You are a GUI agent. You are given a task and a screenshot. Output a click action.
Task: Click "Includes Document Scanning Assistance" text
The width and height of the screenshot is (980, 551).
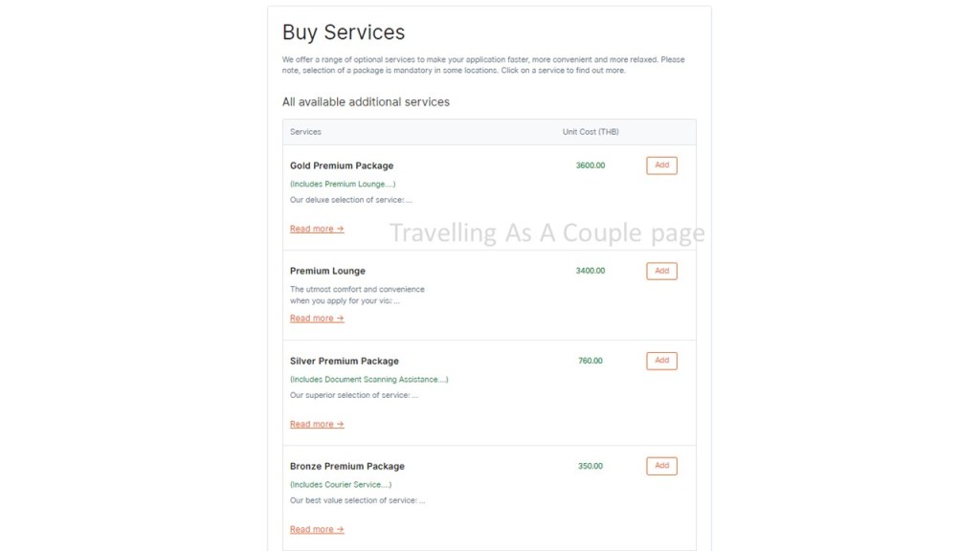(x=368, y=379)
